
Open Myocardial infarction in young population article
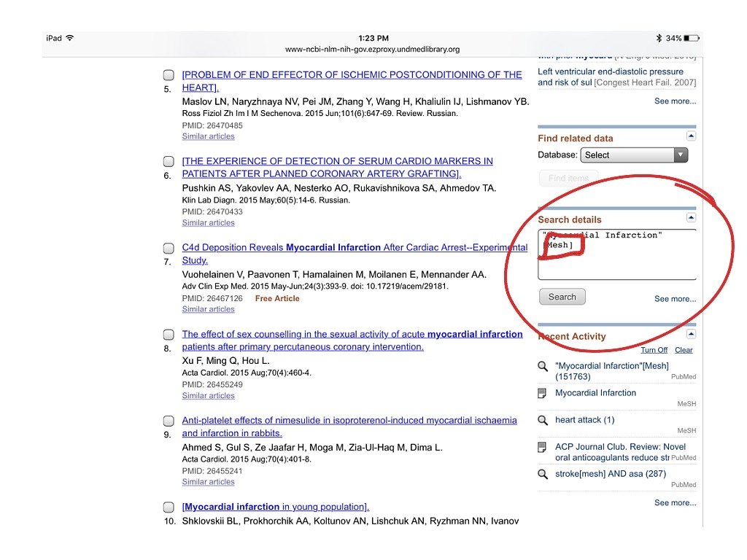pyautogui.click(x=275, y=507)
